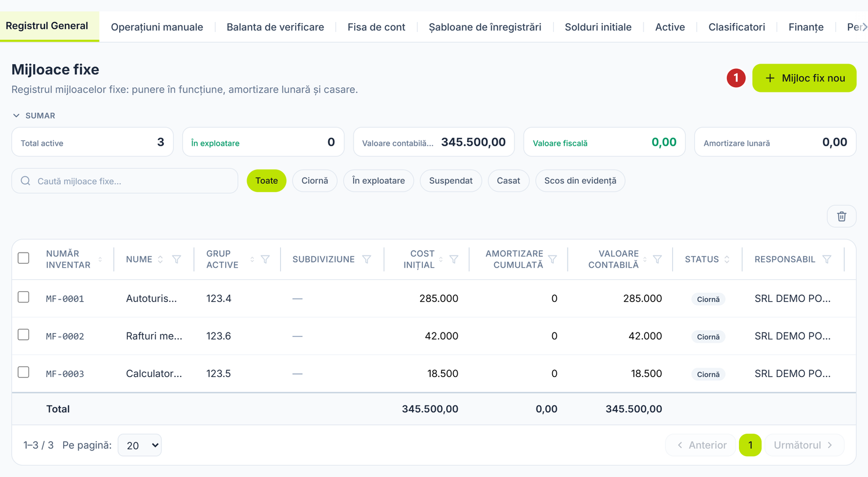Image resolution: width=868 pixels, height=477 pixels.
Task: Sort by Grup Active arrows
Action: [x=252, y=260]
